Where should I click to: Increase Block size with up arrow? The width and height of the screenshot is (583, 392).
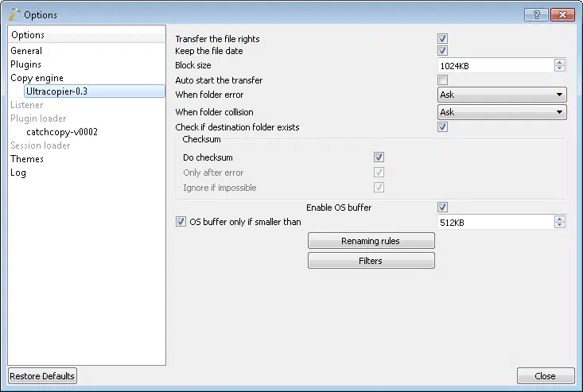560,63
